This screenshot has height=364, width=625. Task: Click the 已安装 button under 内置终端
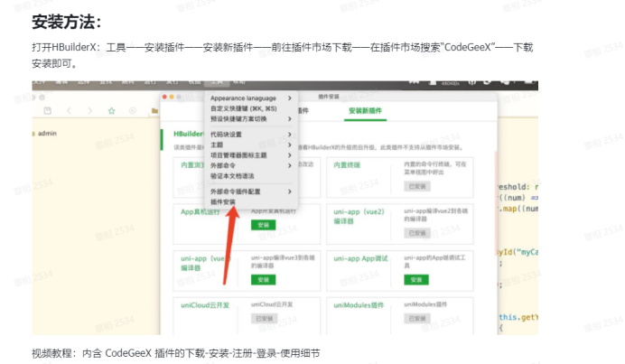tap(417, 186)
